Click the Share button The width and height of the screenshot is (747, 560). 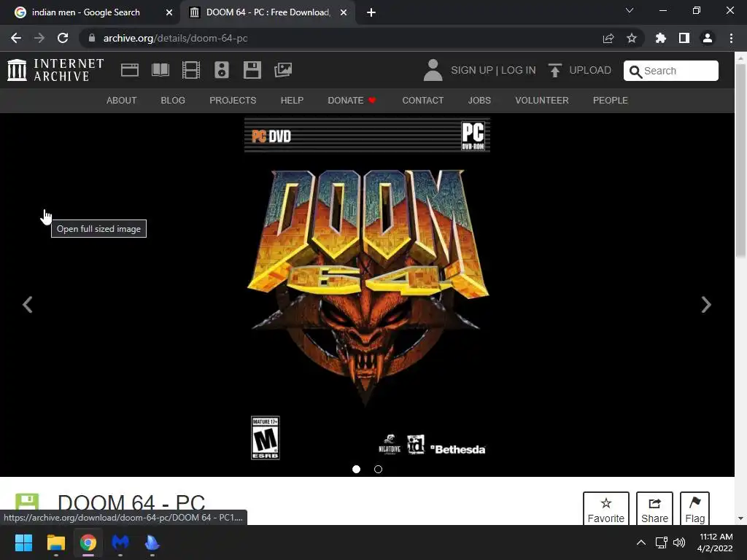[x=654, y=508]
